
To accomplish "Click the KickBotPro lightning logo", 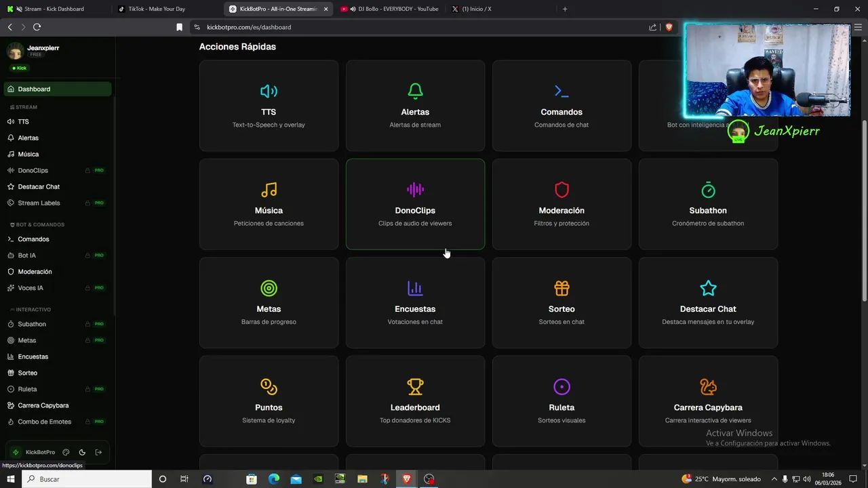I will [x=16, y=452].
